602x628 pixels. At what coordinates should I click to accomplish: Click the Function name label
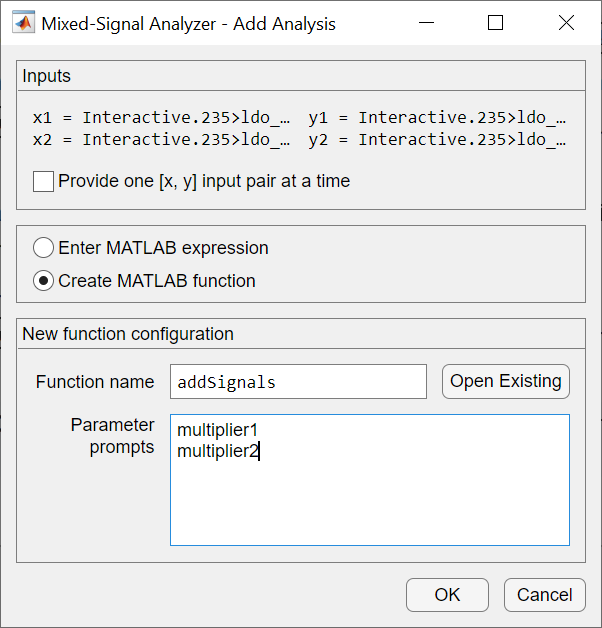point(95,382)
